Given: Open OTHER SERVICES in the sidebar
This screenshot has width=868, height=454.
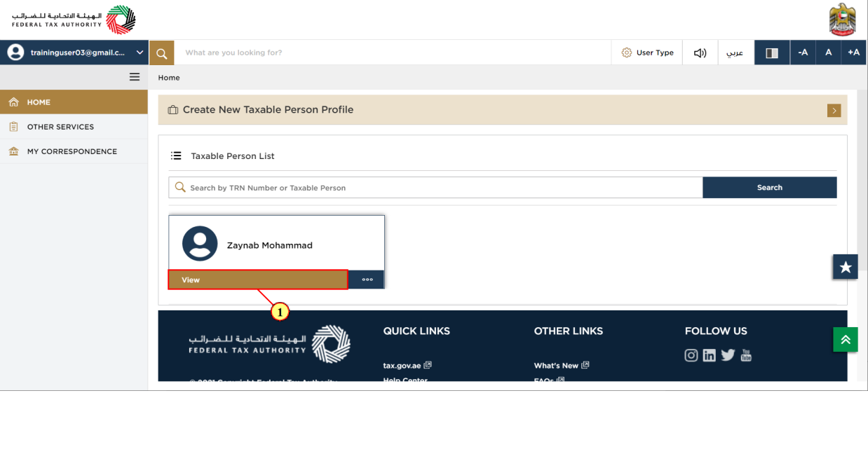Looking at the screenshot, I should pos(74,127).
